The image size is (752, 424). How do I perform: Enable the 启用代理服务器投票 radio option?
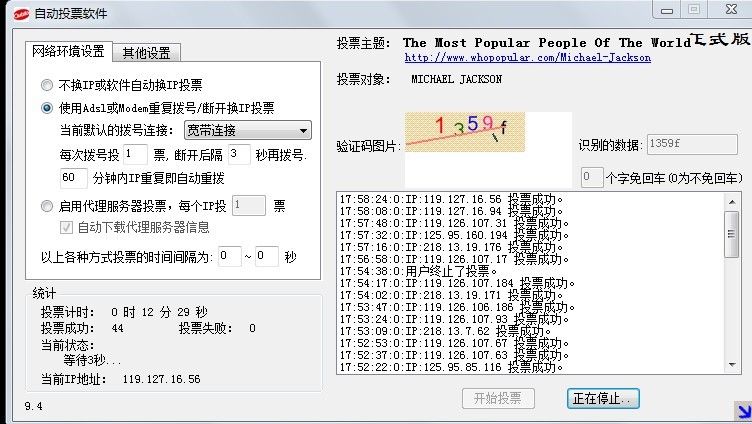click(47, 207)
